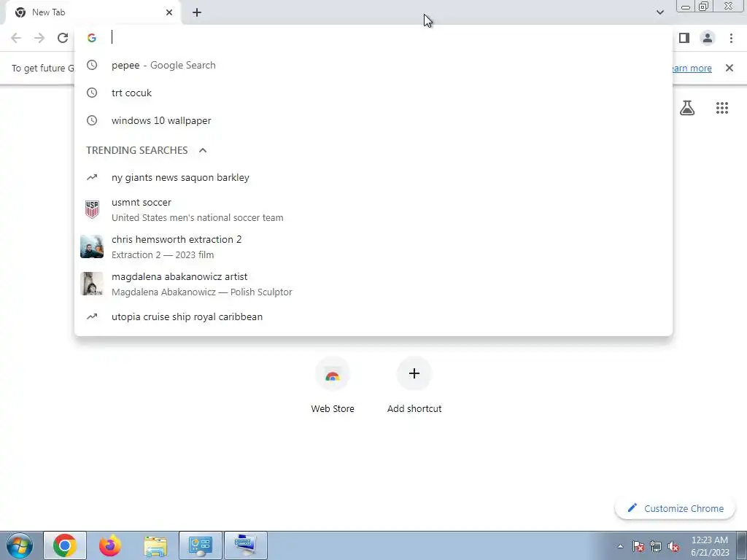Open the network tray icon
The image size is (747, 560).
pyautogui.click(x=656, y=546)
